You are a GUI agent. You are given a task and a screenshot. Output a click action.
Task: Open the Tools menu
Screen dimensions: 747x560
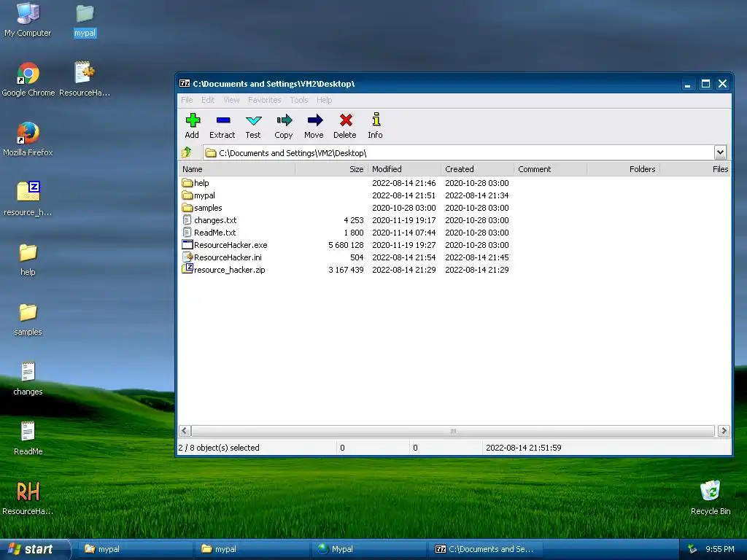coord(298,100)
